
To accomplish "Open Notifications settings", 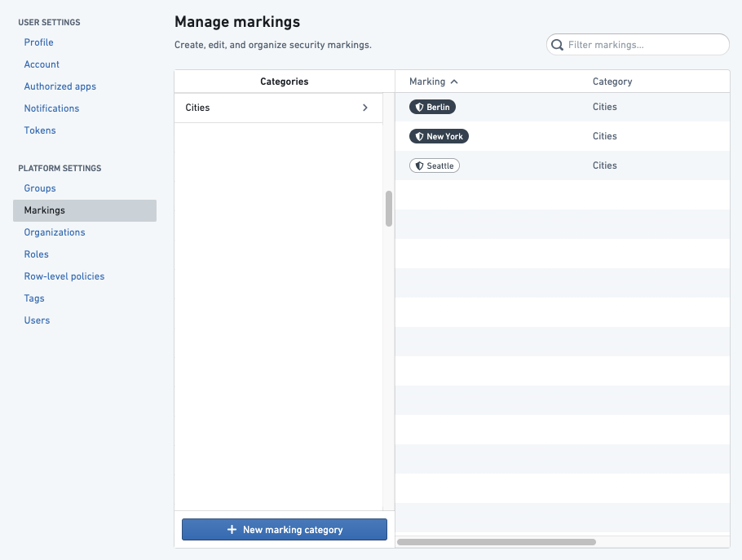I will [x=51, y=108].
